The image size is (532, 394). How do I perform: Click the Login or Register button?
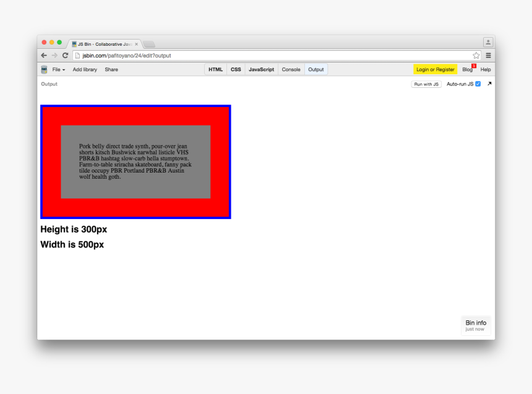pos(435,69)
